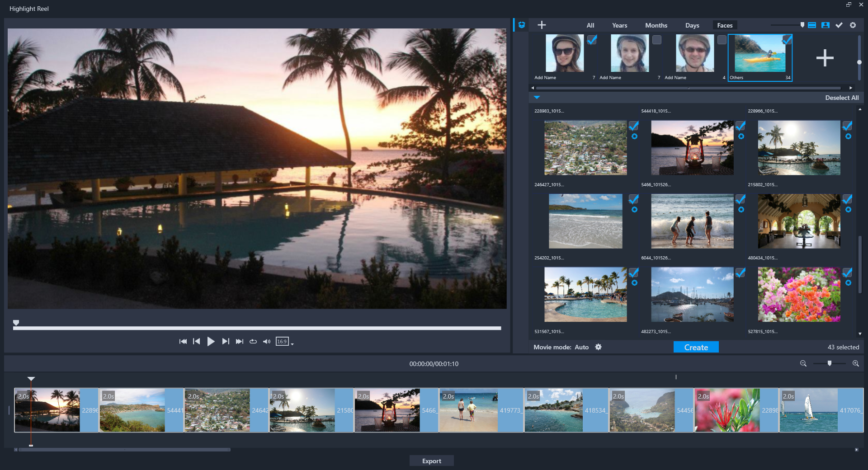Click the person face-view icon
This screenshot has width=868, height=470.
tap(826, 25)
